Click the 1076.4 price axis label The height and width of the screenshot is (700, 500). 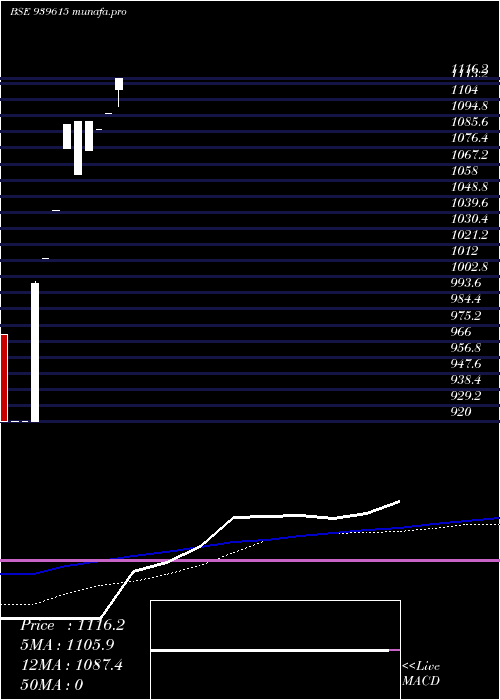pyautogui.click(x=469, y=138)
